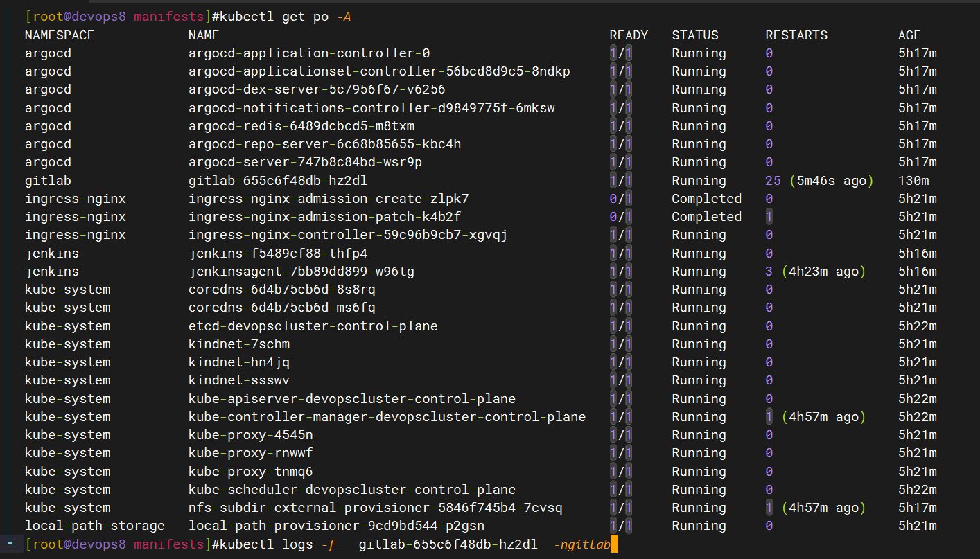
Task: Click 5h22m age of etcd-devopscluster-control-plane
Action: click(x=918, y=326)
